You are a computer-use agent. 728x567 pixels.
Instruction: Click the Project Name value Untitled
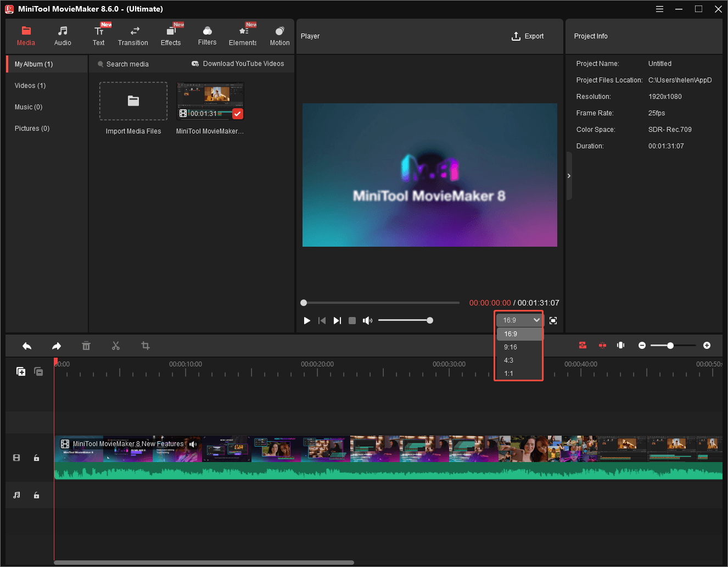(660, 64)
